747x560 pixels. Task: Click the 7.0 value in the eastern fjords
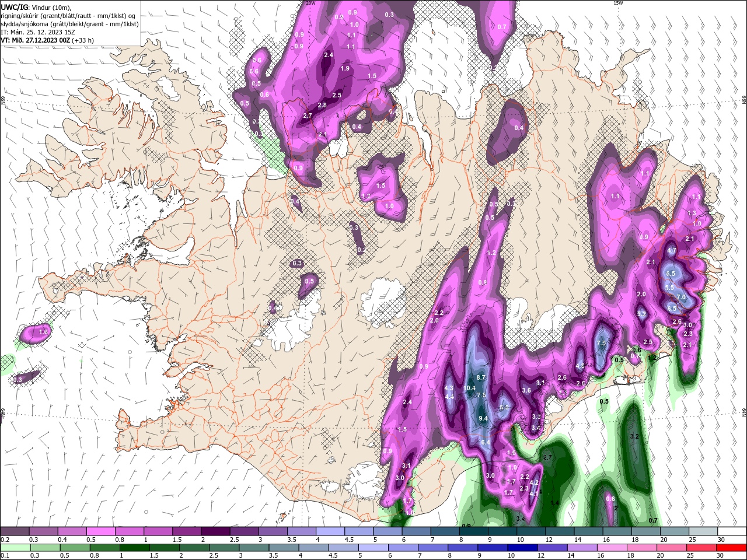pos(680,297)
